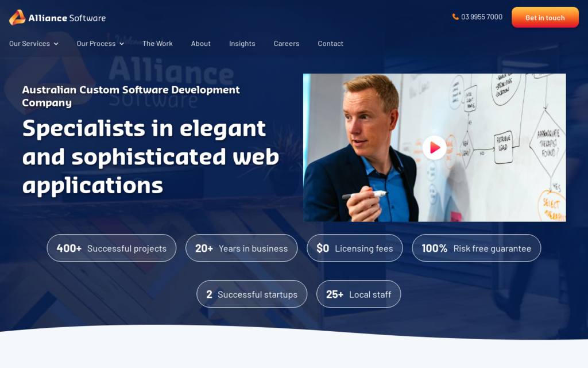Image resolution: width=588 pixels, height=368 pixels.
Task: Click the Get in touch button
Action: (544, 17)
